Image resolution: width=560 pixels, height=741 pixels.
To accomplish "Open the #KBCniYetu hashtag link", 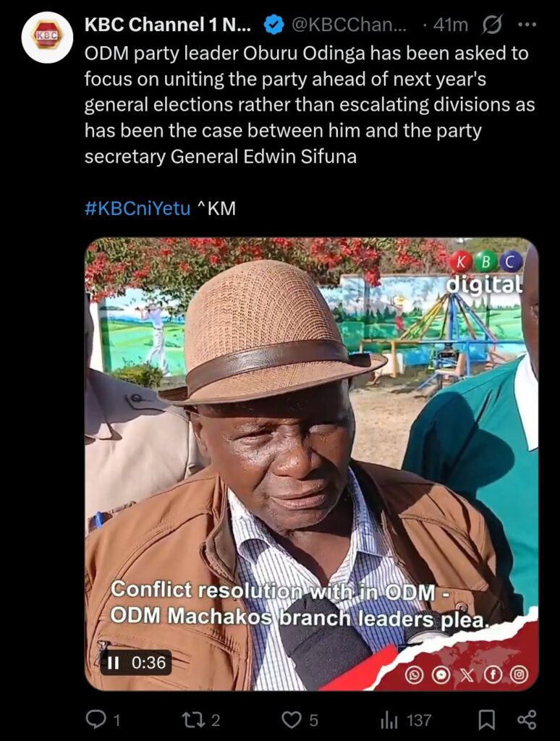I will click(137, 208).
